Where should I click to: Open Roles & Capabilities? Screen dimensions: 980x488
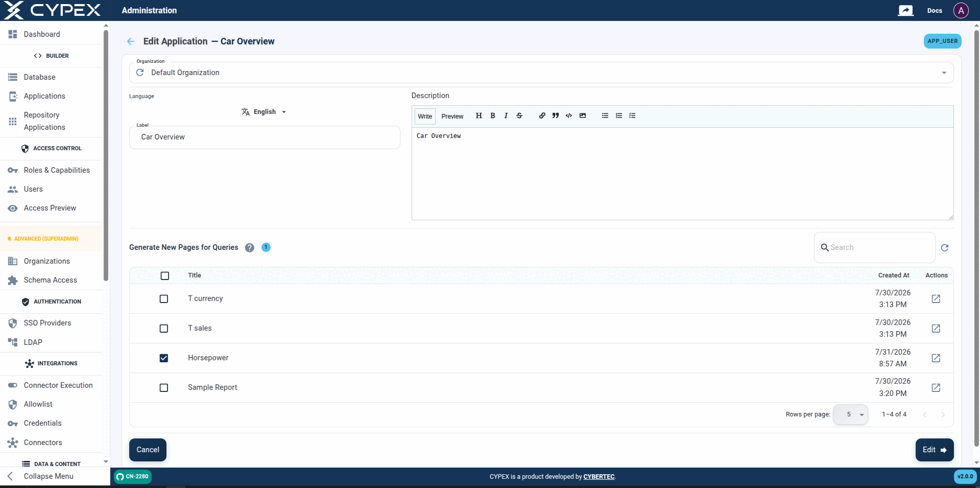(x=51, y=170)
